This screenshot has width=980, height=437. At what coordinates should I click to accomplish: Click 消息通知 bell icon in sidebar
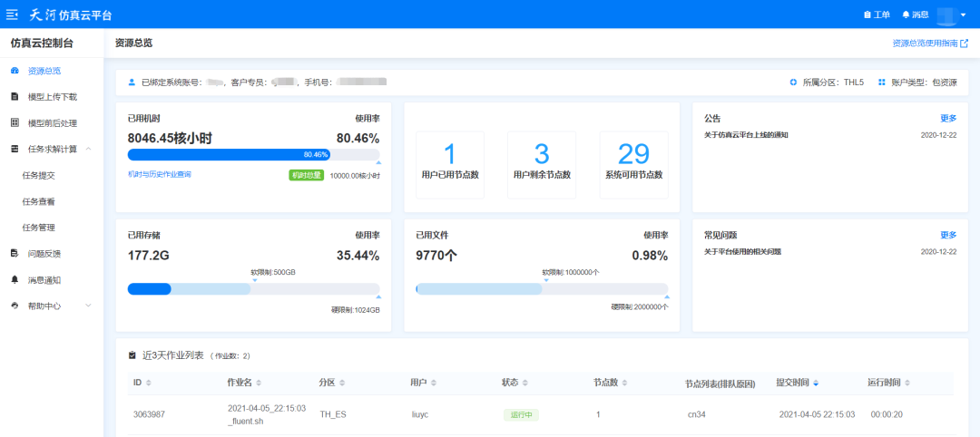pos(15,280)
